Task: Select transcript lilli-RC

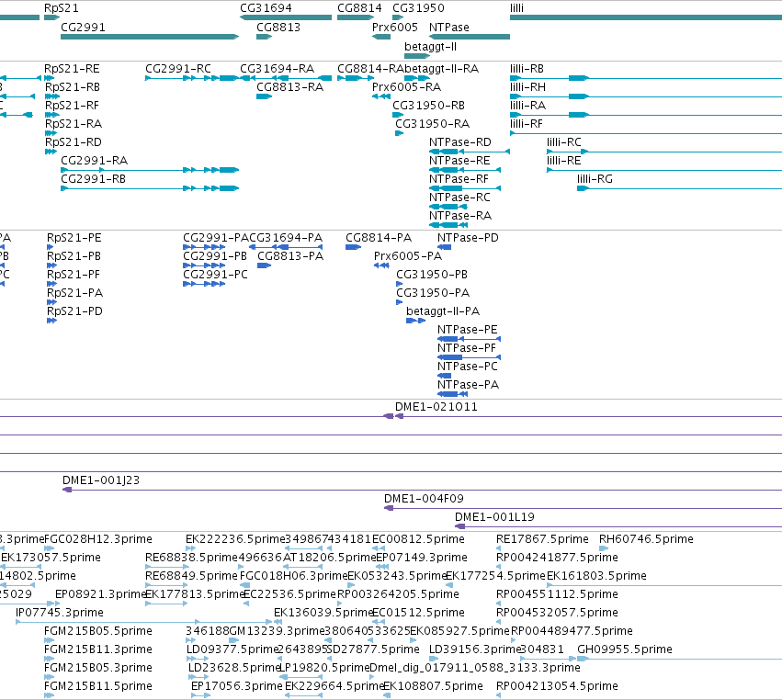Action: [664, 152]
